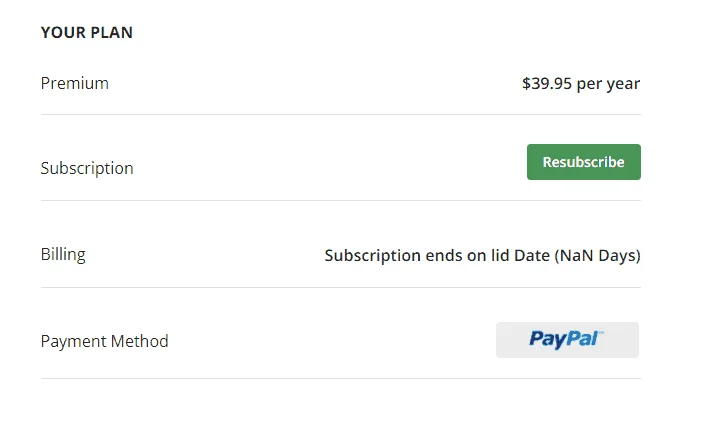Image resolution: width=706 pixels, height=426 pixels.
Task: Click the $39.95 per year price
Action: tap(581, 84)
